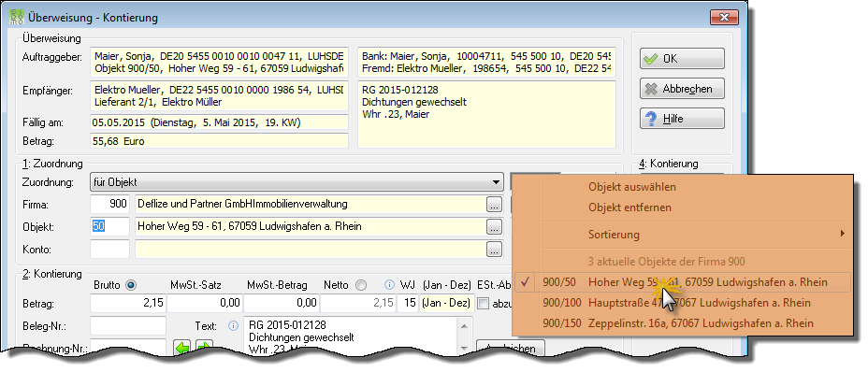Click the WJ year field 15

pyautogui.click(x=408, y=303)
